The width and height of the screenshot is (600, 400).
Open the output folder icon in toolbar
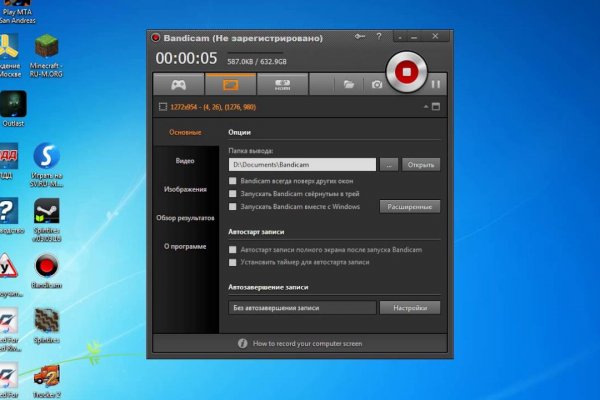click(348, 86)
